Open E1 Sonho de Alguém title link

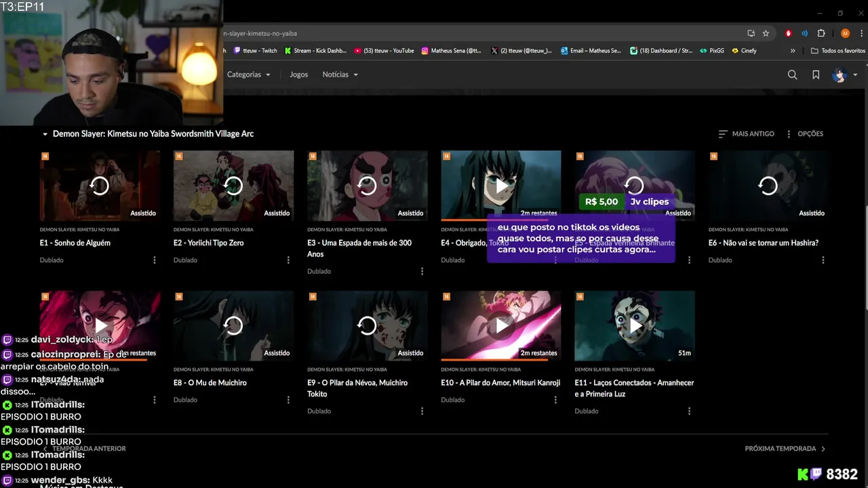[75, 243]
